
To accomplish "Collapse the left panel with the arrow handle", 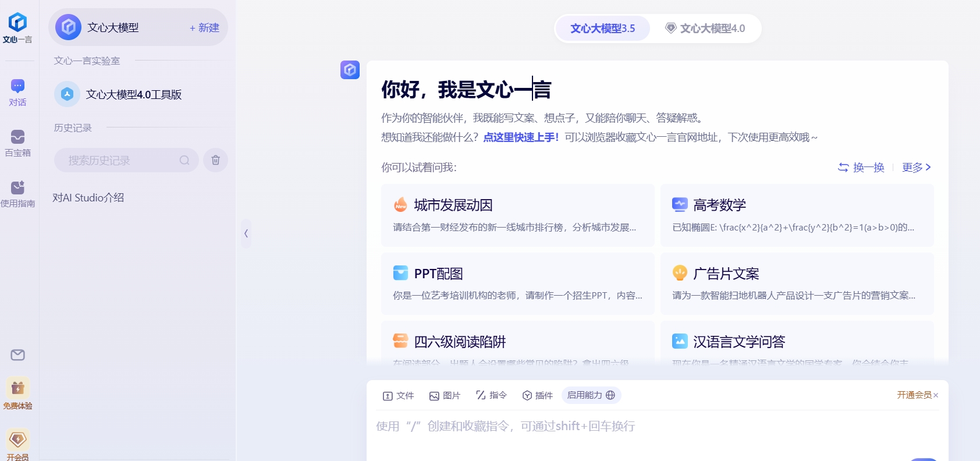I will [246, 233].
